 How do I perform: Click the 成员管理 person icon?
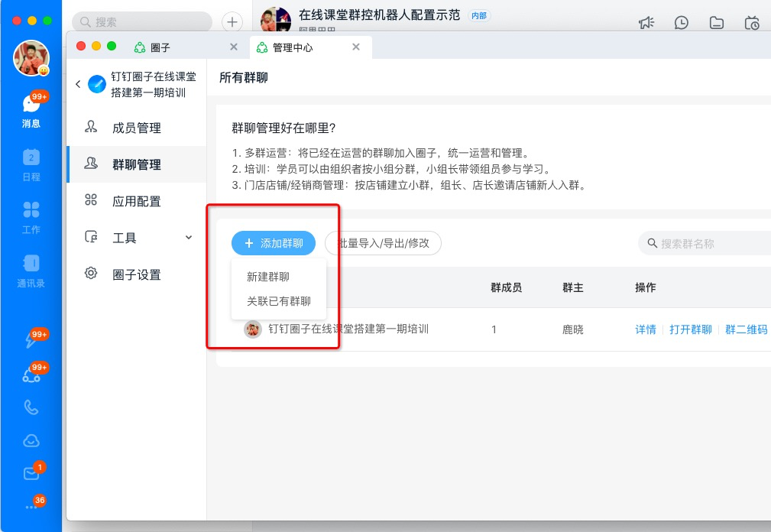click(91, 128)
